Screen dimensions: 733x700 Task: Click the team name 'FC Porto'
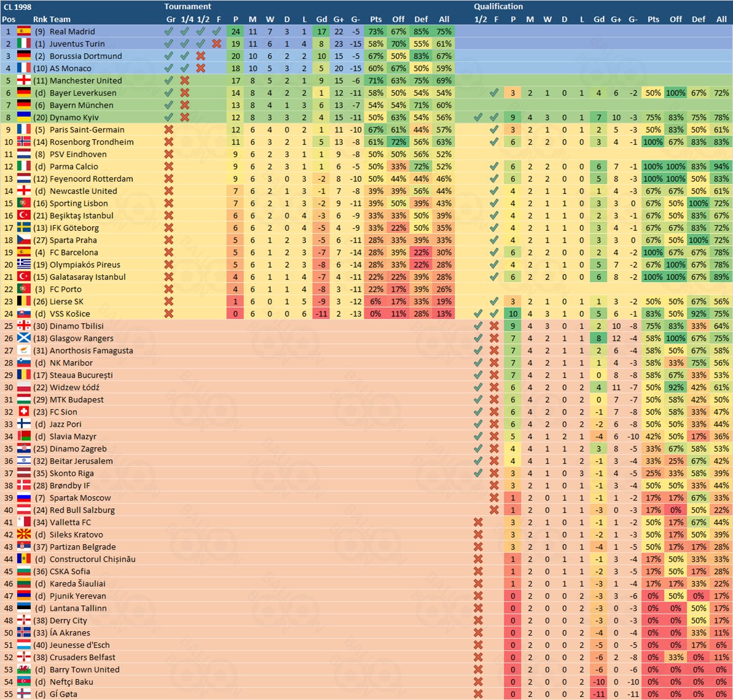coord(66,289)
